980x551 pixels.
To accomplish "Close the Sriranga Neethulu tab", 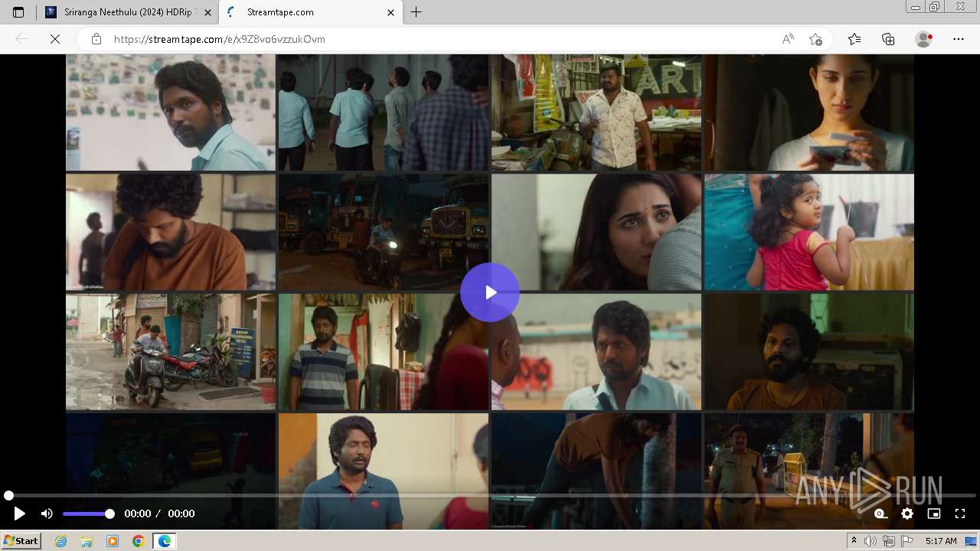I will click(207, 12).
